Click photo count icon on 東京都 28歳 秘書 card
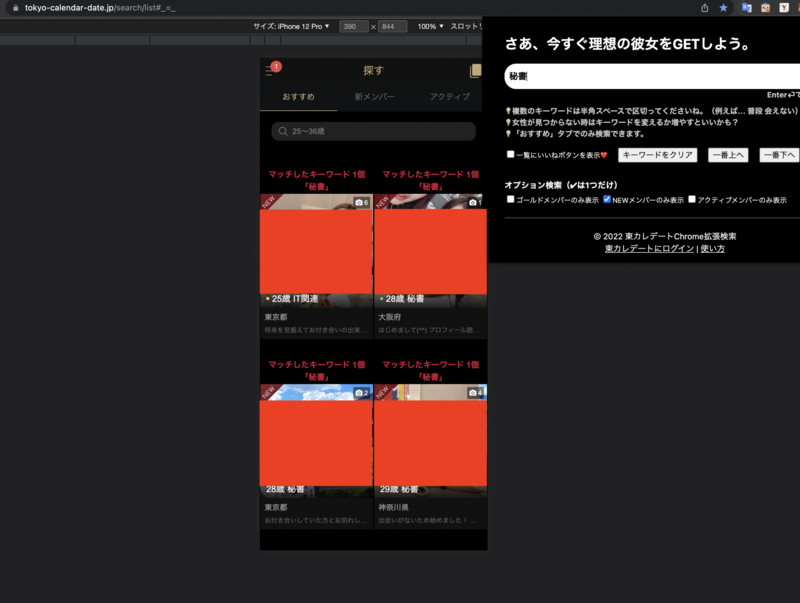 [362, 393]
